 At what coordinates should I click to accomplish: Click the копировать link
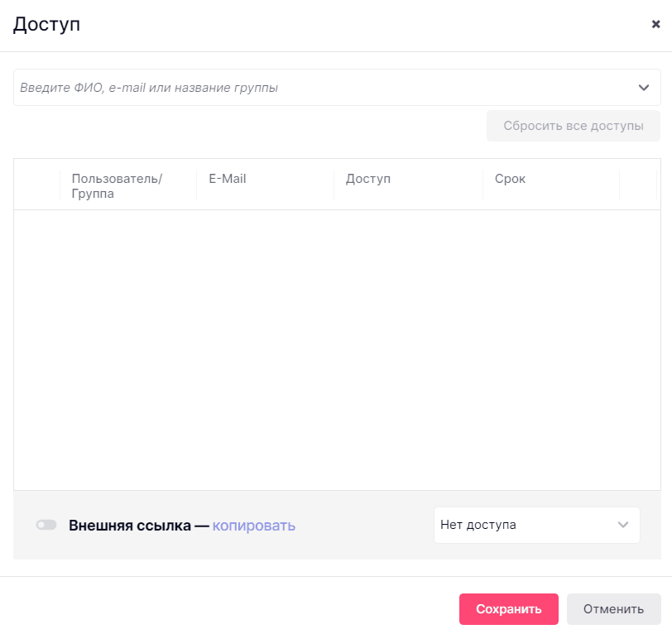coord(254,526)
